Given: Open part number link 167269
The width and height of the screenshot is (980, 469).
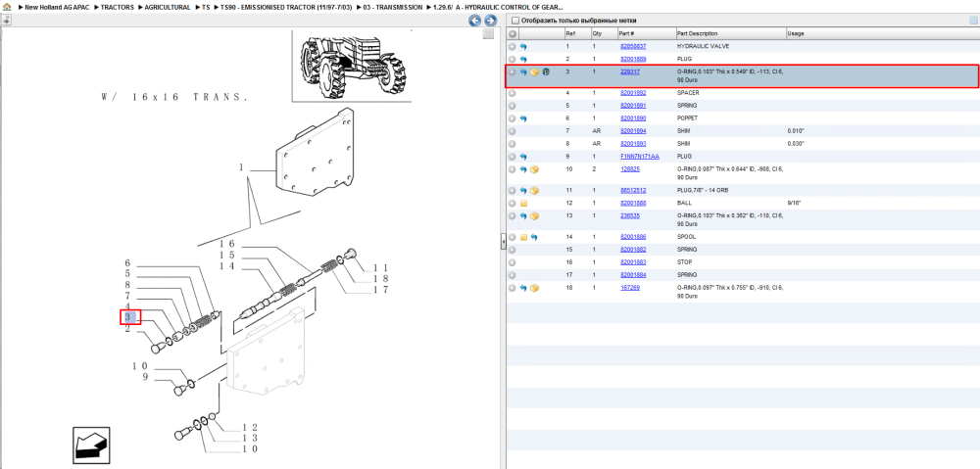Looking at the screenshot, I should (629, 288).
